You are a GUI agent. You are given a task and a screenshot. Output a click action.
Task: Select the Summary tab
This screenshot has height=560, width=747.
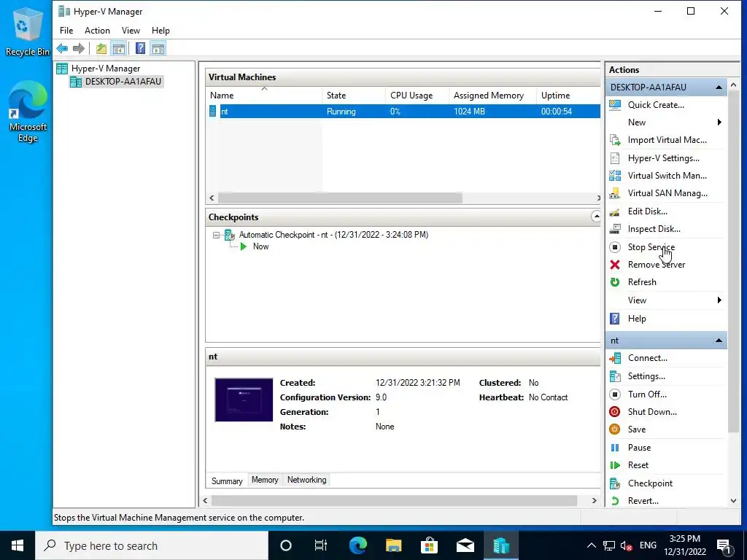click(227, 481)
